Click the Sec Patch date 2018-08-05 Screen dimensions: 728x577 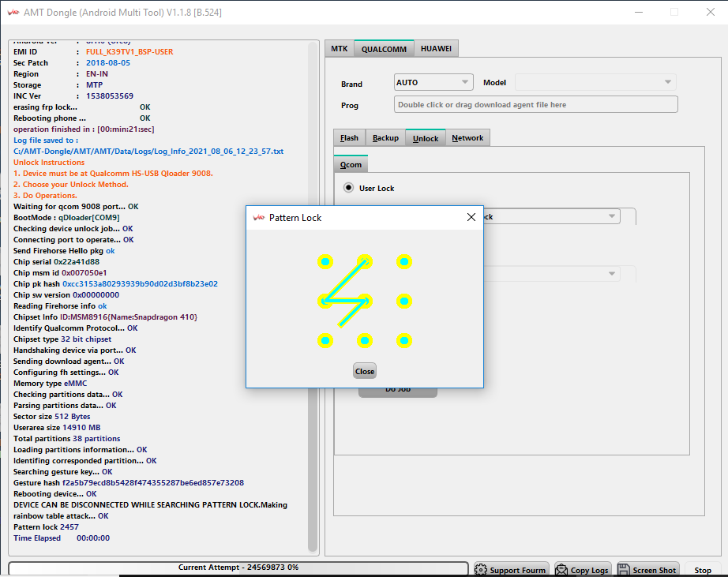pyautogui.click(x=108, y=62)
